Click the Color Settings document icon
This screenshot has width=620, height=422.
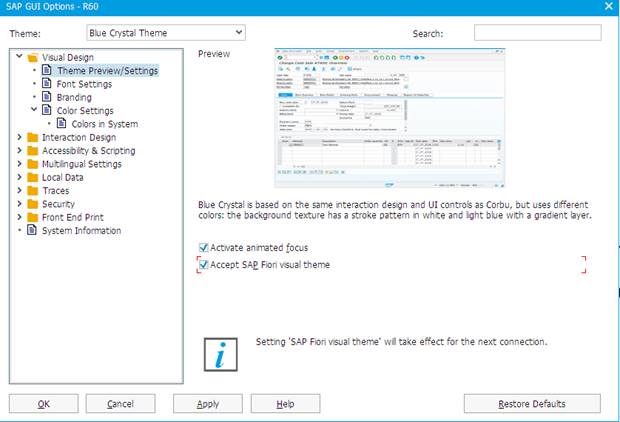pyautogui.click(x=47, y=110)
